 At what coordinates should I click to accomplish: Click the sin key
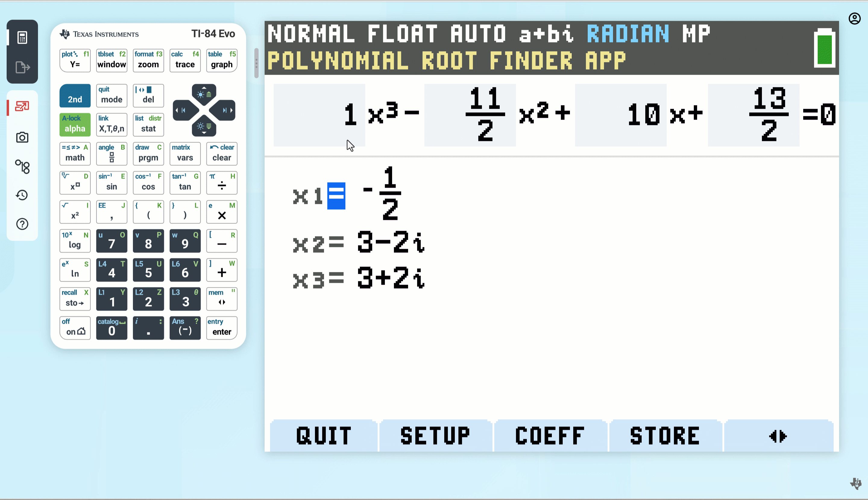click(112, 183)
